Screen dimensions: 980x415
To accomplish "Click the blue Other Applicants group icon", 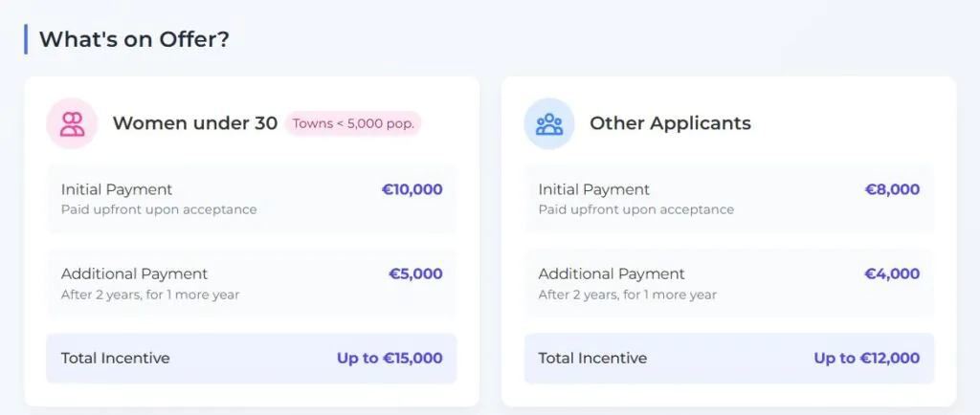I will (548, 123).
